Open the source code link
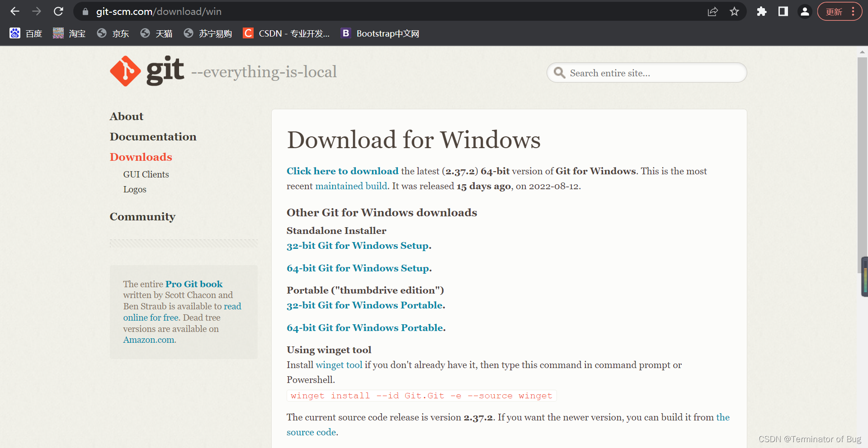Screen dimensions: 868x448 tap(311, 432)
